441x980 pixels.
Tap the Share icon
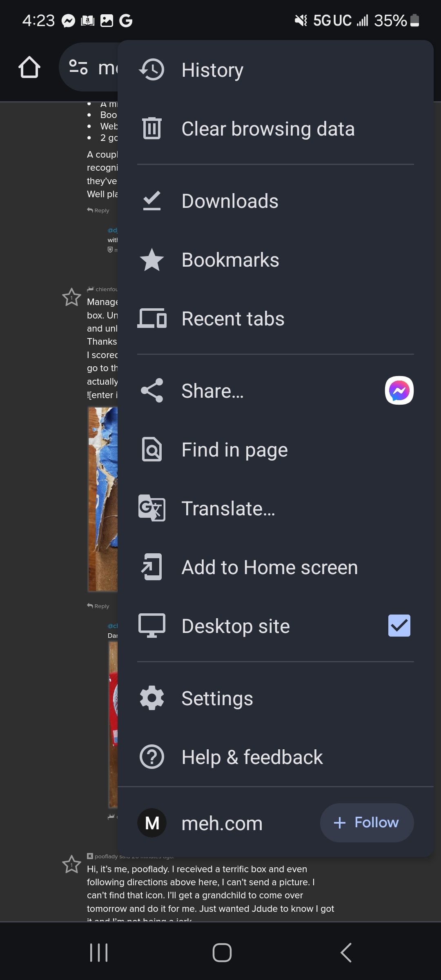(x=152, y=391)
